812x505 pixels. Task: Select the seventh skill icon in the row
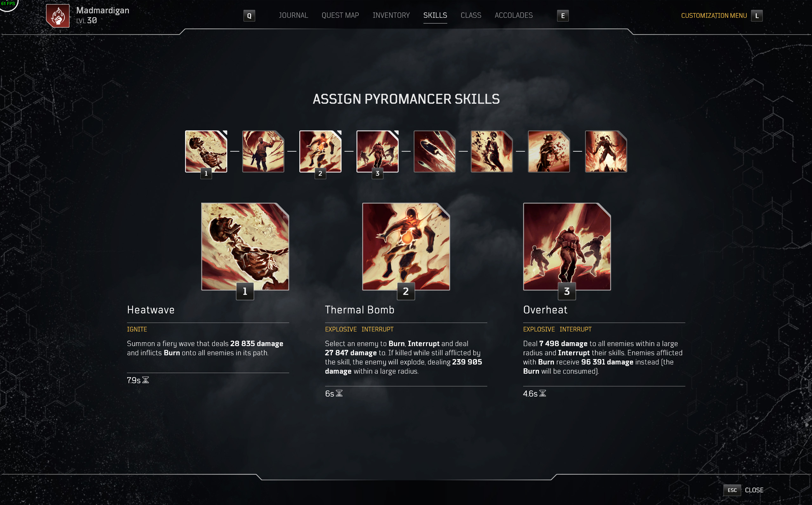pos(549,151)
